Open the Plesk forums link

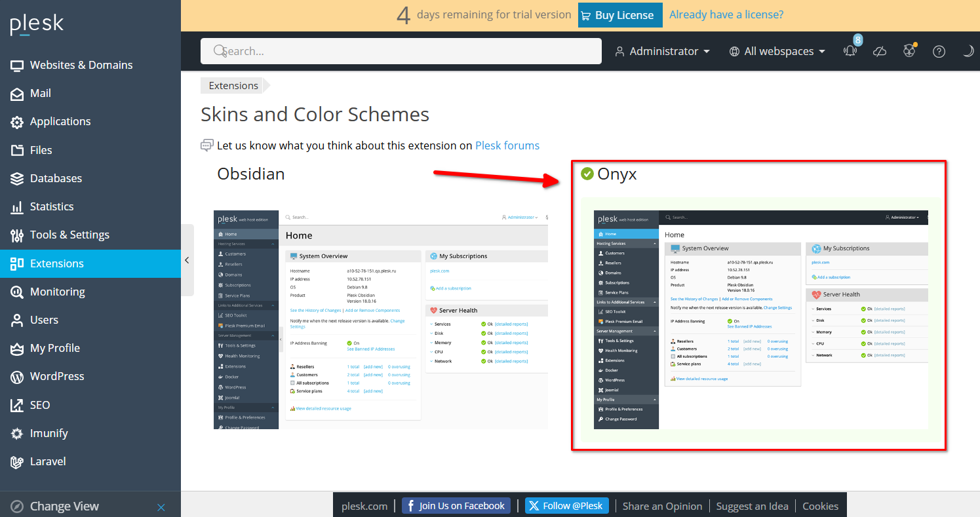(x=507, y=145)
